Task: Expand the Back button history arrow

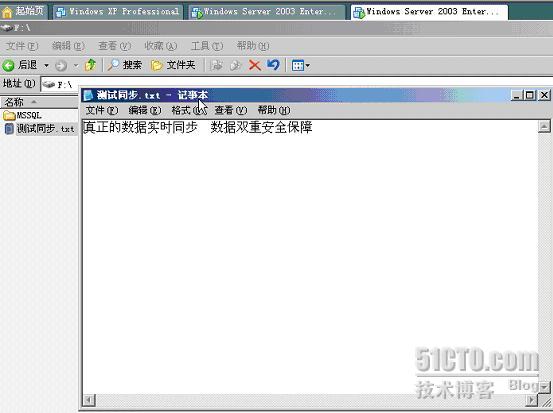Action: point(46,66)
